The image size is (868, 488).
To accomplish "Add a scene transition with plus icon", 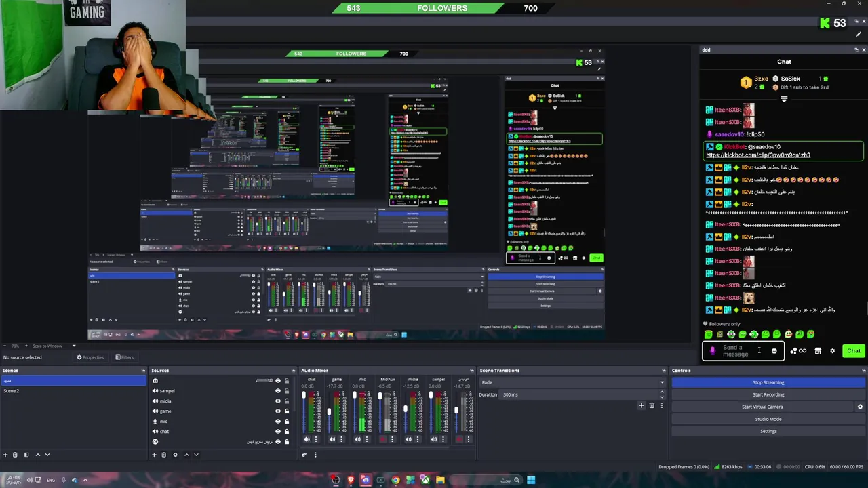I will coord(641,405).
